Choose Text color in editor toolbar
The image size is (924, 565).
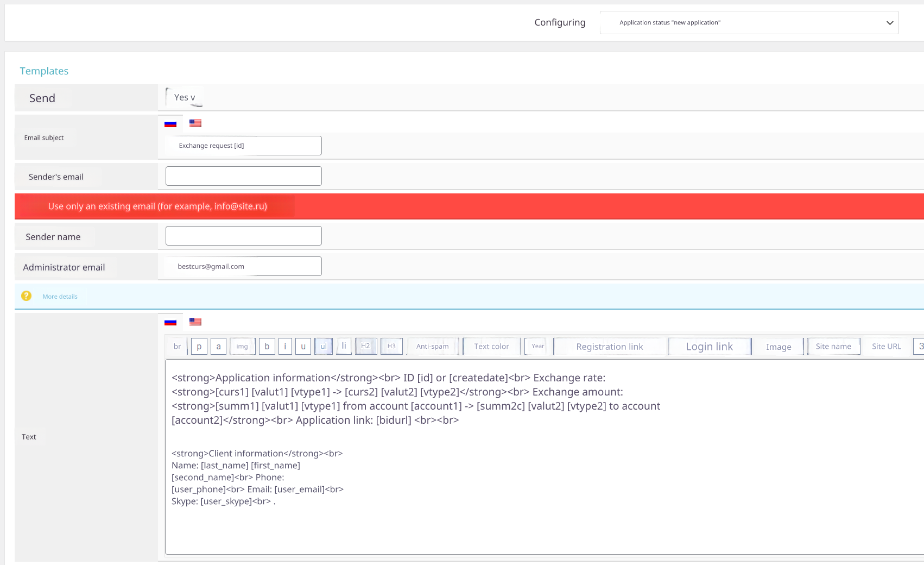coord(491,347)
